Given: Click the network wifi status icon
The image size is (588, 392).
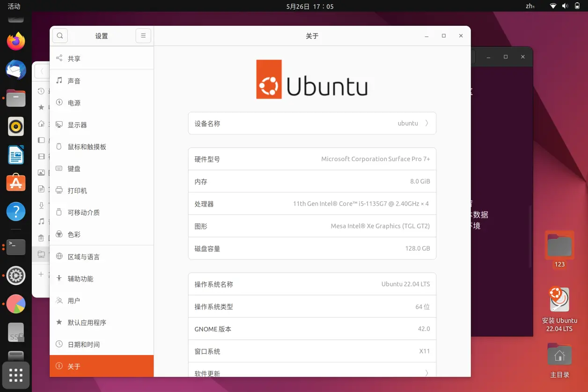Looking at the screenshot, I should pyautogui.click(x=553, y=6).
